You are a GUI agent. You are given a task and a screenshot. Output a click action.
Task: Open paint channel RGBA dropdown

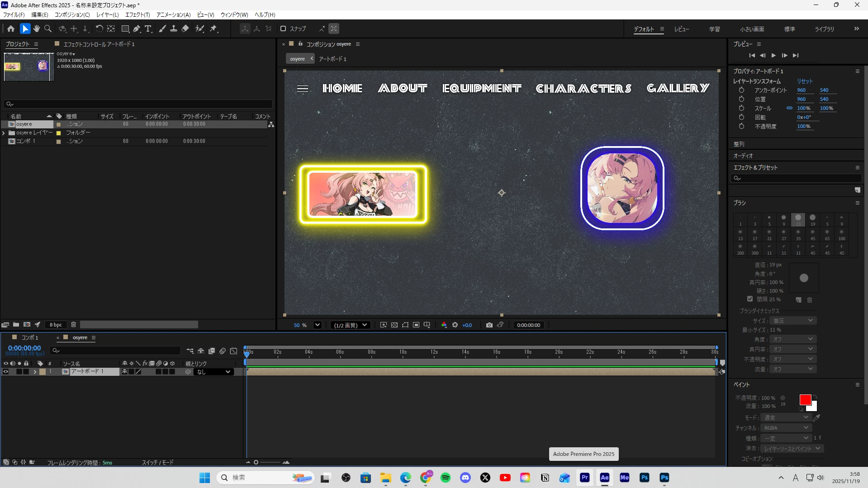(x=786, y=427)
